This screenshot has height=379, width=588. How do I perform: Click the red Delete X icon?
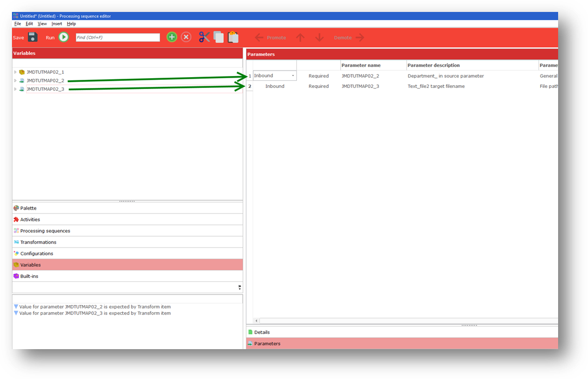(186, 37)
